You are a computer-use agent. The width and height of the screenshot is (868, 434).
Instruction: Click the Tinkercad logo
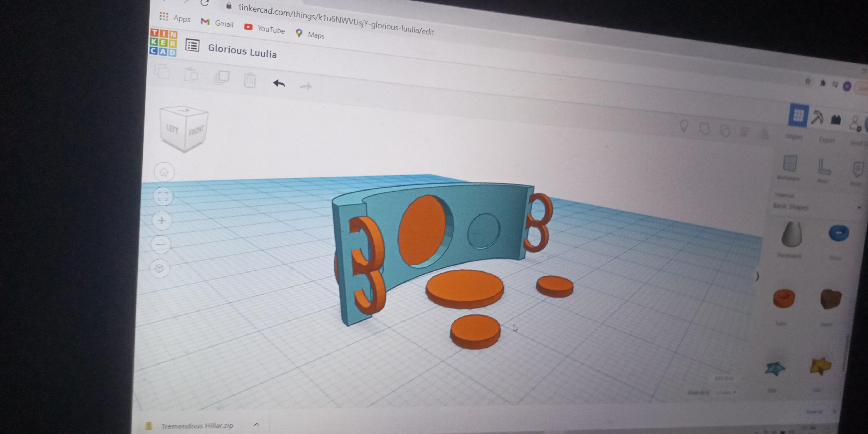163,42
